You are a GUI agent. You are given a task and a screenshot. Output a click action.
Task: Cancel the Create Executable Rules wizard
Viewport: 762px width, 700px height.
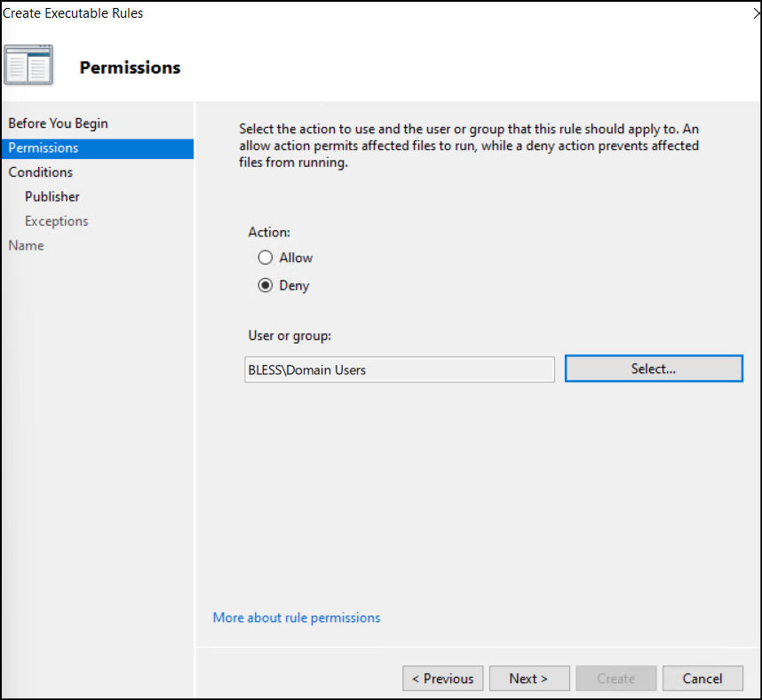702,678
